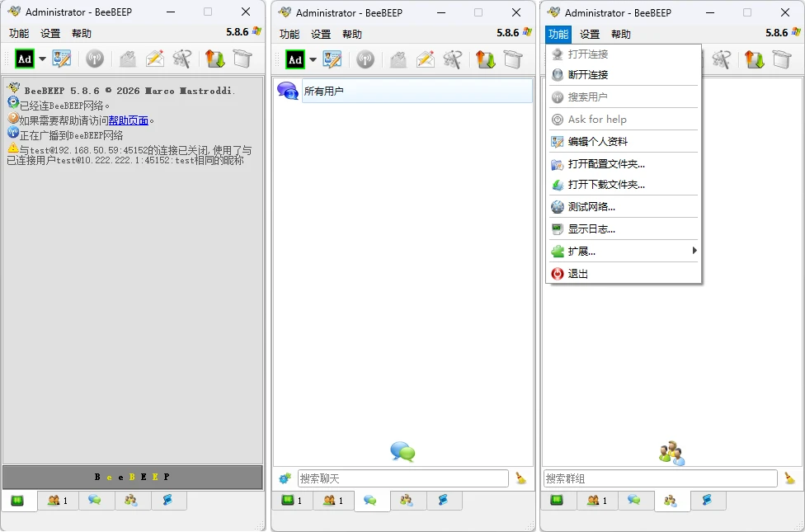The height and width of the screenshot is (532, 805).
Task: Open file transfer arrows icon in left window
Action: click(215, 59)
